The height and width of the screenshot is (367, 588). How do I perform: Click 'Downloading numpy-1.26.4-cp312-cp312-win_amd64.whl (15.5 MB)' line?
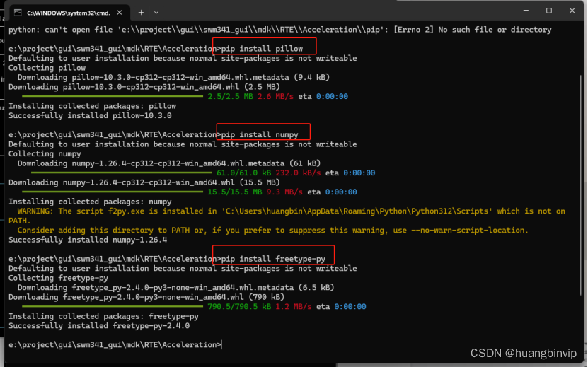click(144, 182)
